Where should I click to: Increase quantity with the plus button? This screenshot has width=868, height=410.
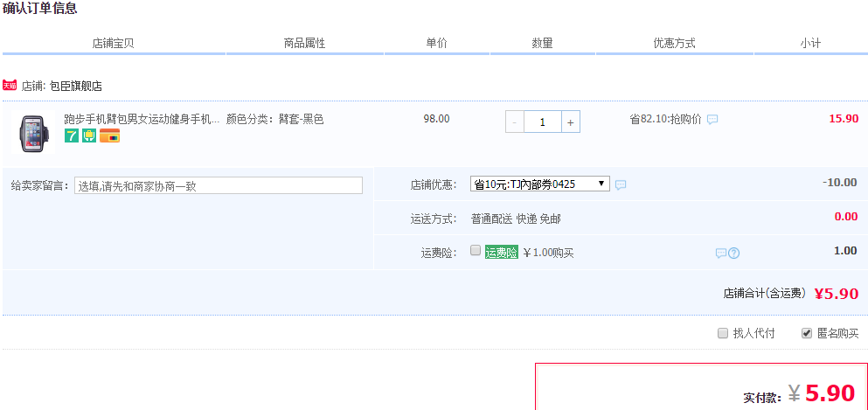tap(571, 122)
